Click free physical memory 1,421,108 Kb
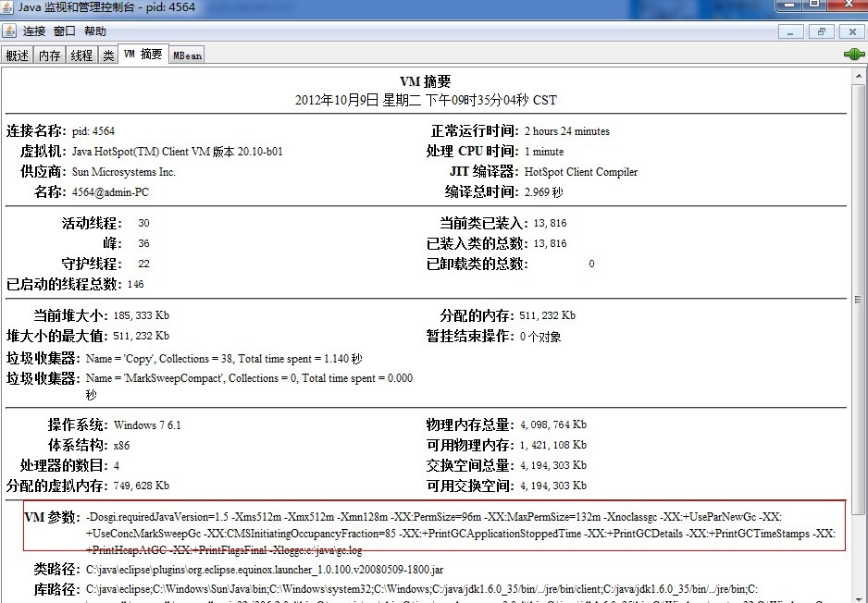The width and height of the screenshot is (868, 603). pyautogui.click(x=553, y=445)
